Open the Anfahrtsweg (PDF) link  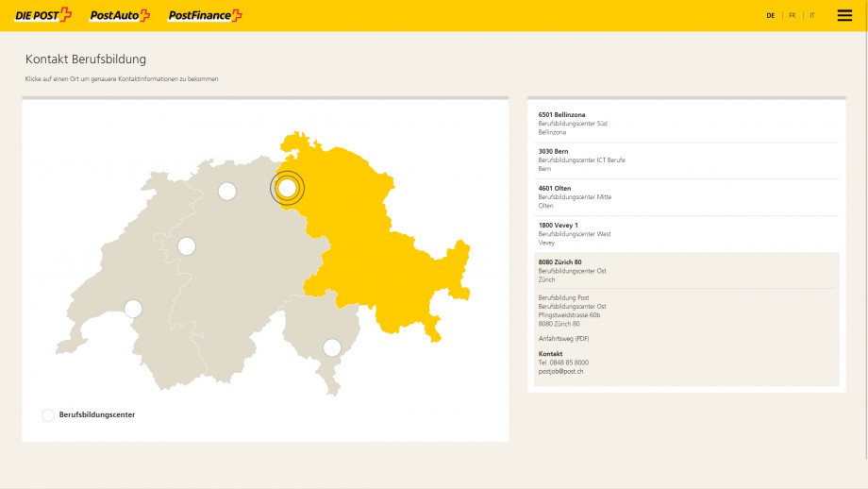click(563, 338)
